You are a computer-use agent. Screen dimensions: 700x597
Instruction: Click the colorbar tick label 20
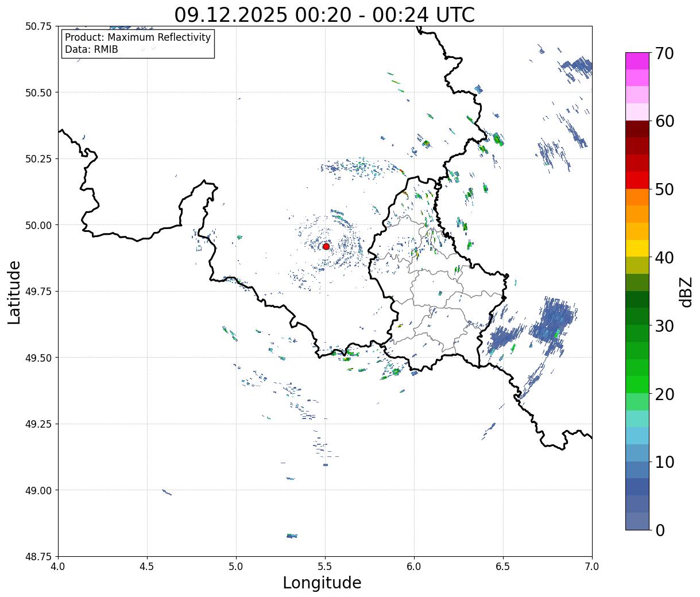tap(664, 394)
